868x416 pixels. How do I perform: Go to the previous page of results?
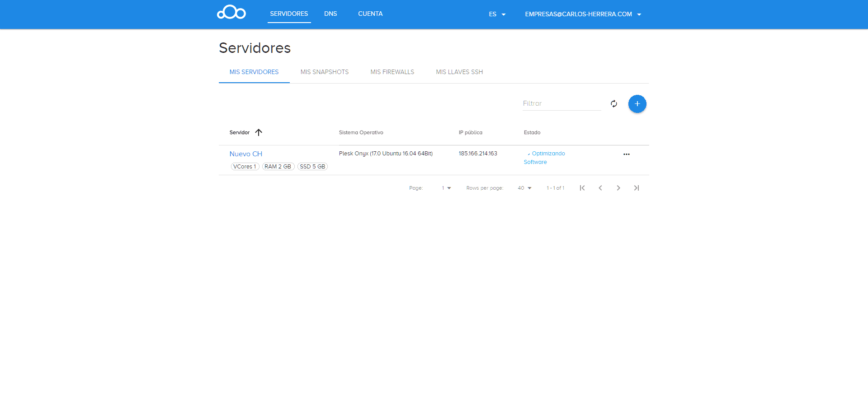(600, 188)
